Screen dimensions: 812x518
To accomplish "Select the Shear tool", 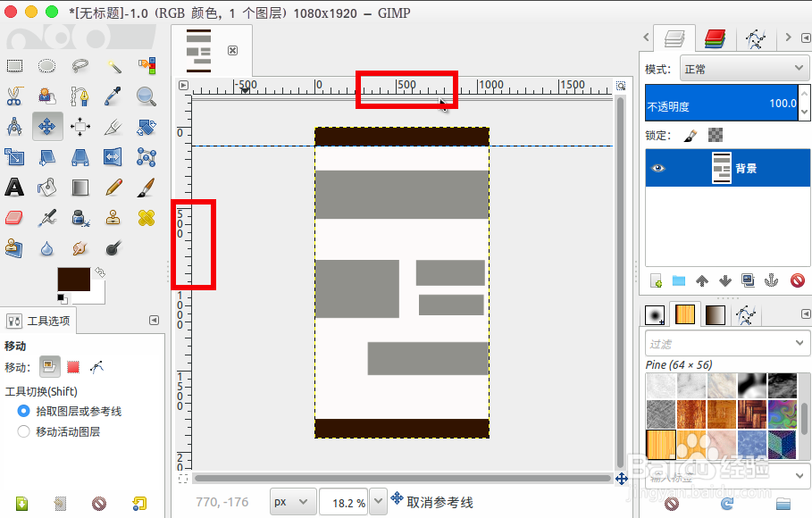I will (47, 157).
